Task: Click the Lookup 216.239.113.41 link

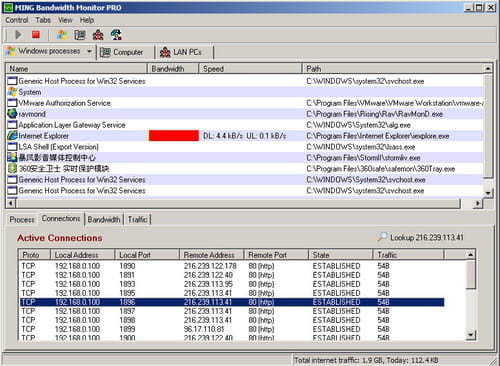Action: (x=427, y=238)
